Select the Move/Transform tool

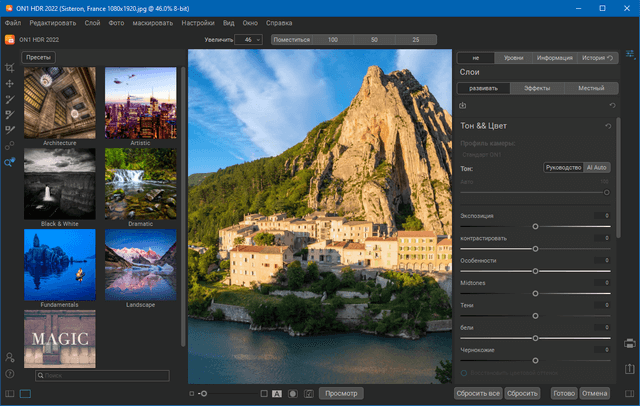point(9,84)
